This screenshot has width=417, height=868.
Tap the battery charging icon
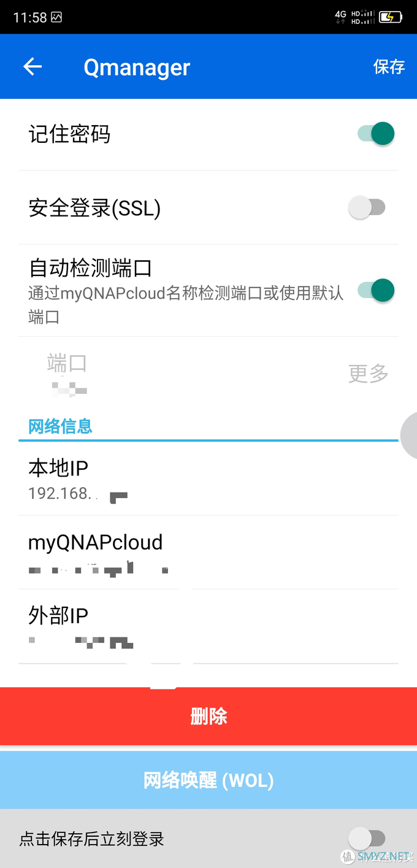pyautogui.click(x=391, y=17)
